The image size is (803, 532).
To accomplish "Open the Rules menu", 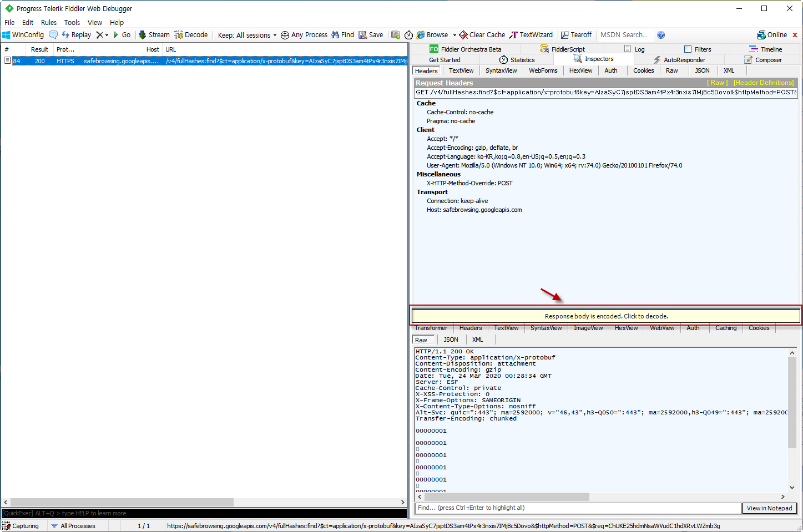I will [49, 22].
